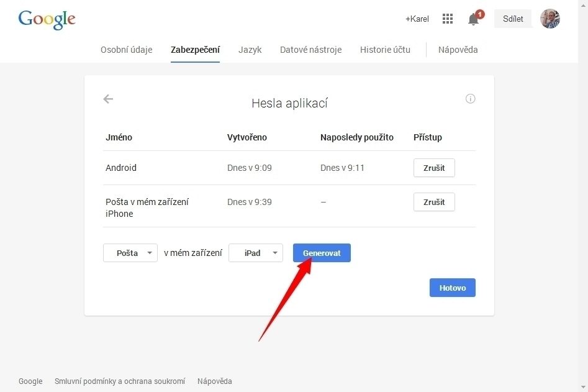Open the Jazyk tab
This screenshot has height=392, width=588.
[x=250, y=50]
